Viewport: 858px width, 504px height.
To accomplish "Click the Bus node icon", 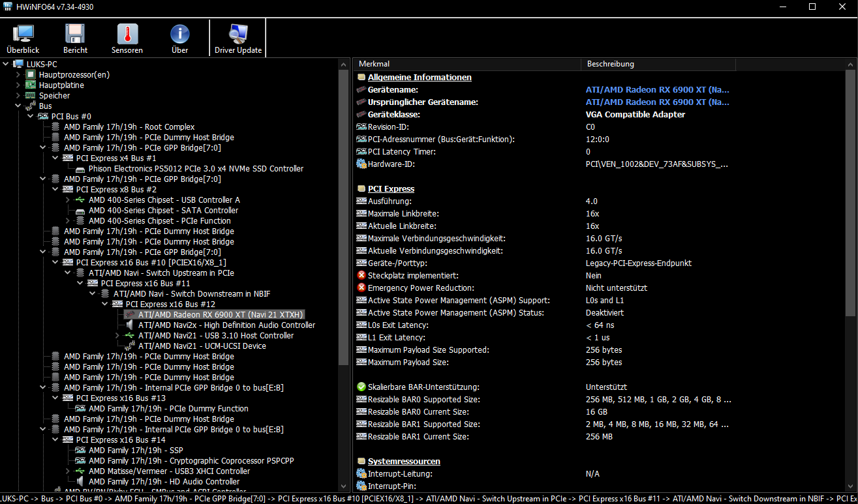I will [x=31, y=106].
